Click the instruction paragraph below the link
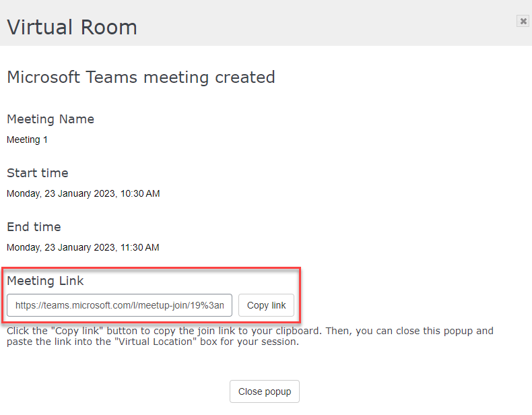This screenshot has height=415, width=532. (249, 336)
